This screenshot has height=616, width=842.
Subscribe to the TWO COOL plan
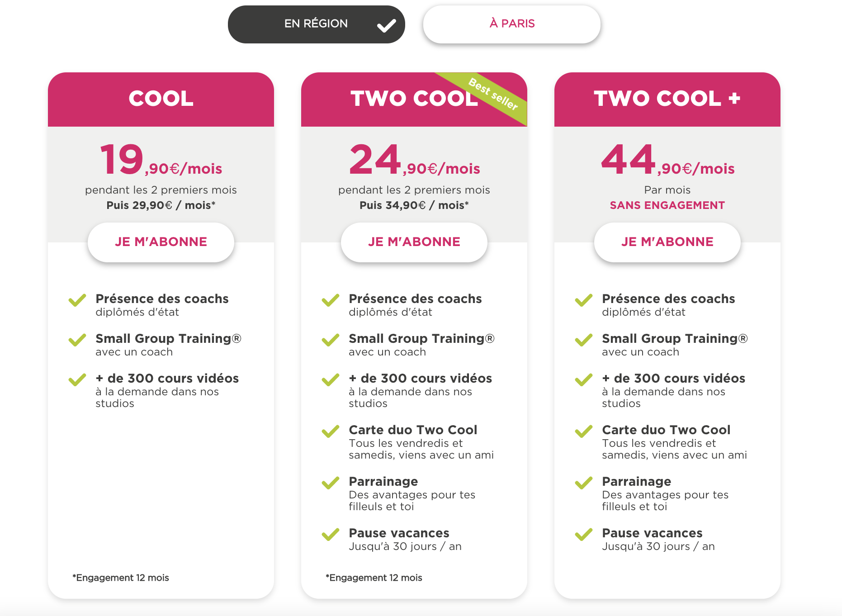click(414, 242)
